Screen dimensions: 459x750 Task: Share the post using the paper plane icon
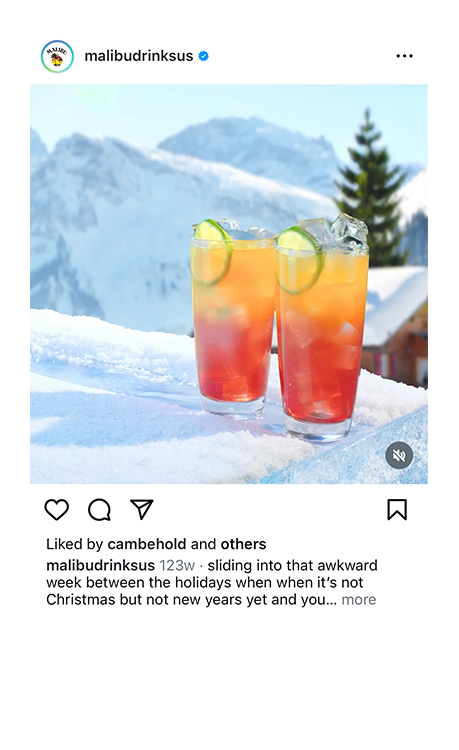click(142, 509)
